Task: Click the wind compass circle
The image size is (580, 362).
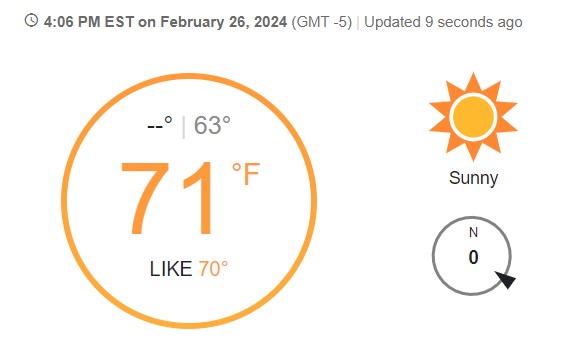Action: 472,256
